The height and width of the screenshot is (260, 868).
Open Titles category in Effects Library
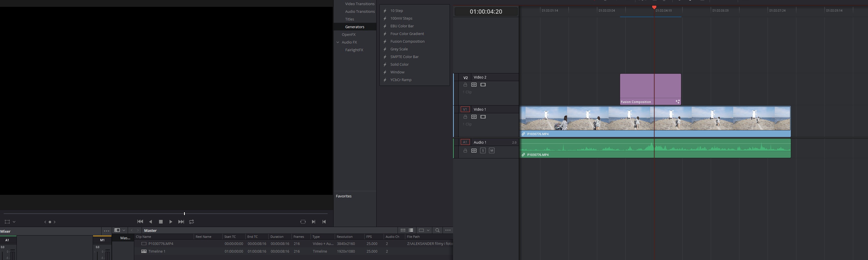[x=350, y=19]
